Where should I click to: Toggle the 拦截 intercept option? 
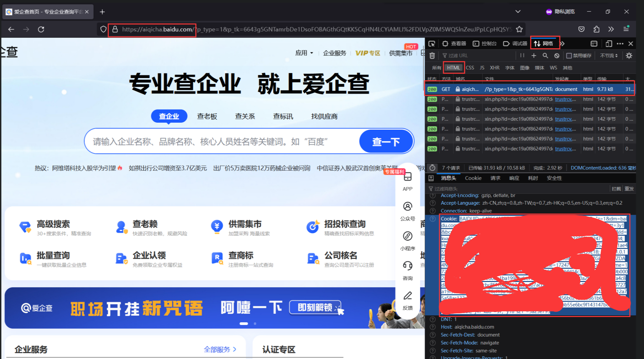coord(616,189)
